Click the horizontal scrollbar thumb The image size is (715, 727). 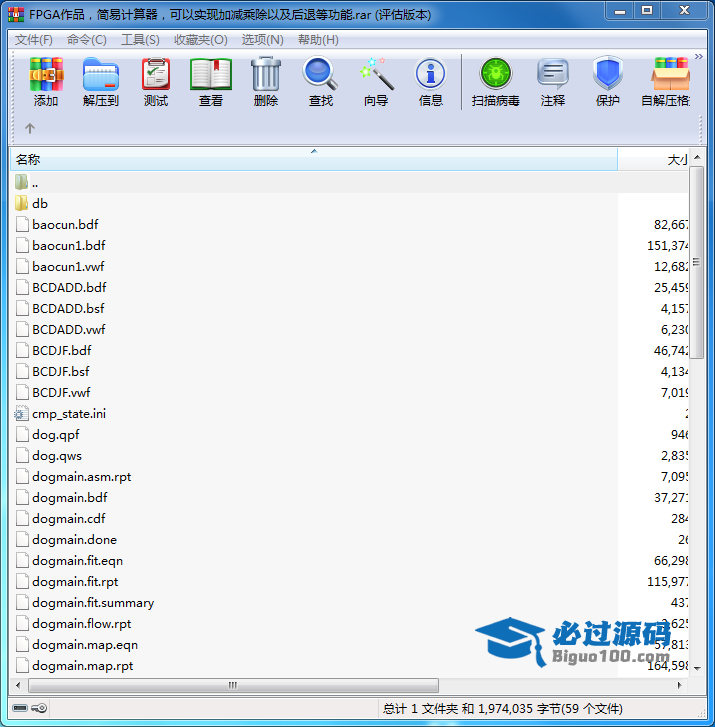(233, 685)
